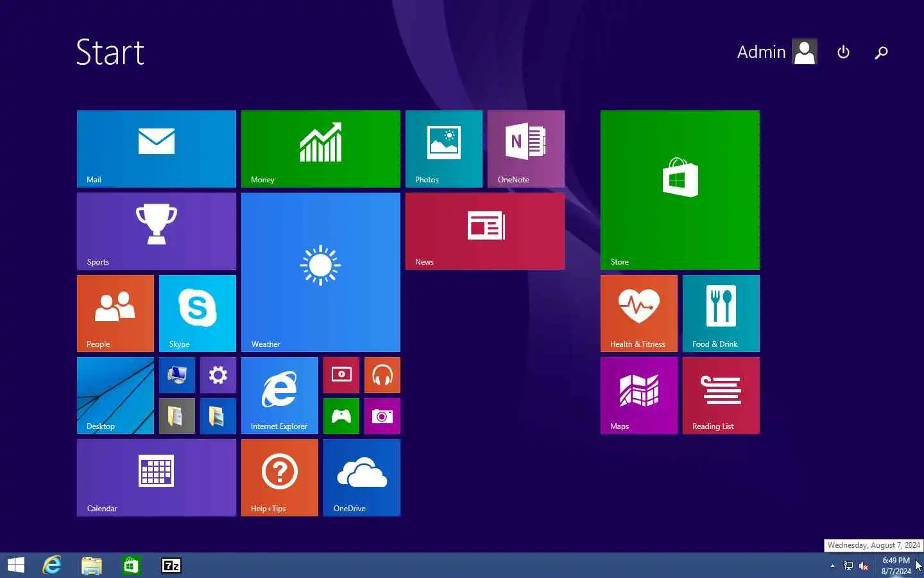The width and height of the screenshot is (924, 578).
Task: Open the People tile
Action: tap(116, 313)
